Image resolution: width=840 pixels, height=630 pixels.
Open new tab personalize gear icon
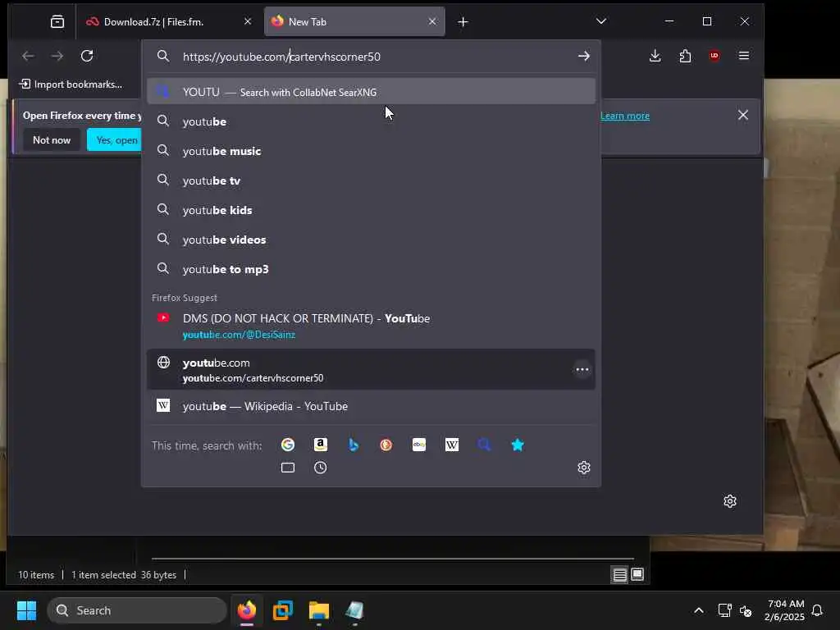pyautogui.click(x=729, y=501)
